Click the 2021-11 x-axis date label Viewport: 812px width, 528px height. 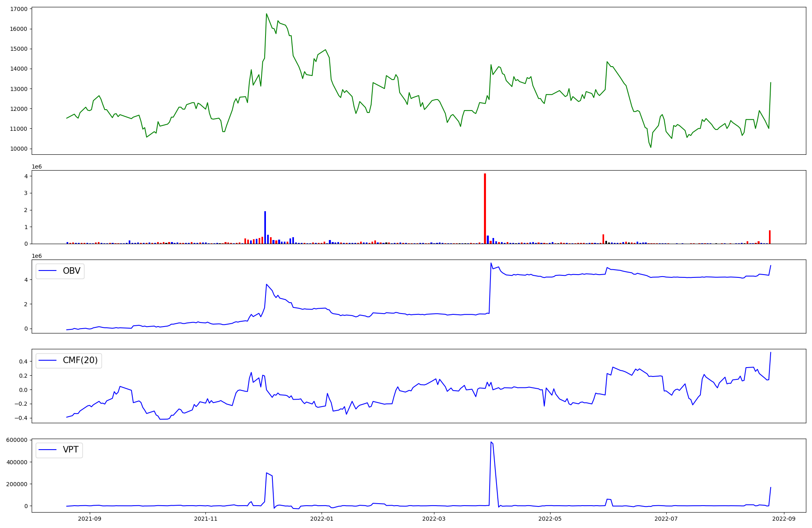(206, 518)
